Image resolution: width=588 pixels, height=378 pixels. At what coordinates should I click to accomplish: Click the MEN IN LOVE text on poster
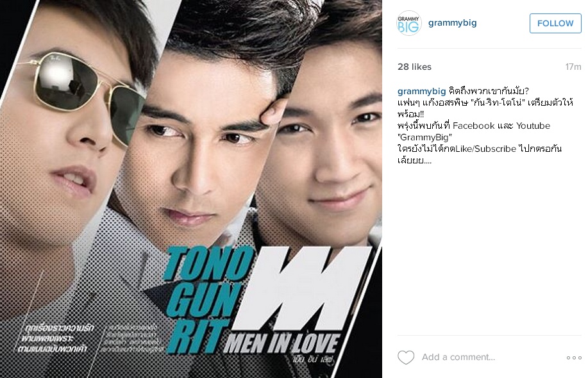[282, 343]
